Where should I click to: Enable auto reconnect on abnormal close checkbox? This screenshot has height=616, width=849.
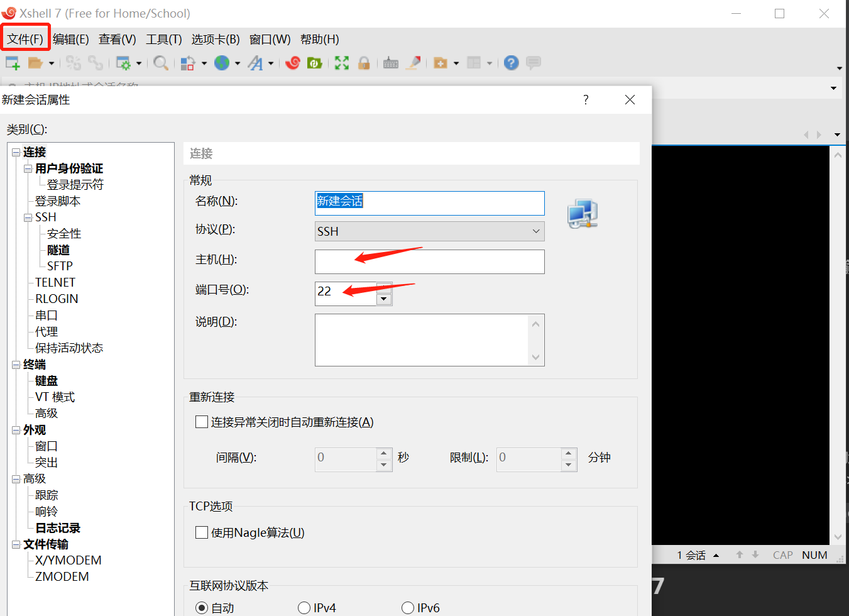202,422
